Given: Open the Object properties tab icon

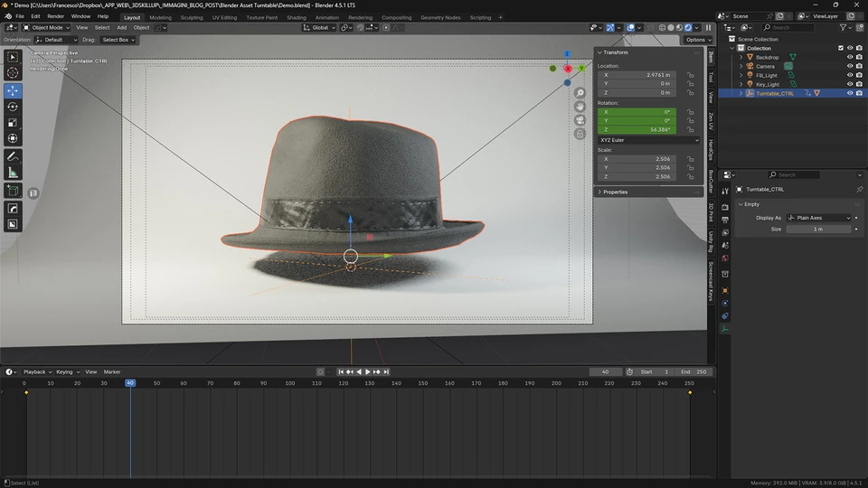Looking at the screenshot, I should coord(724,290).
